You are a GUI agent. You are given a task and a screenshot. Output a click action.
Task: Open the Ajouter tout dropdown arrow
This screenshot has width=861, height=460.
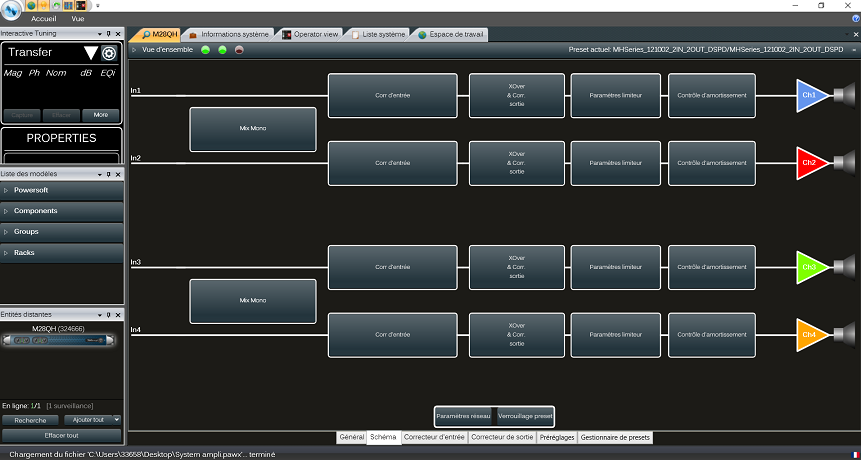(116, 420)
